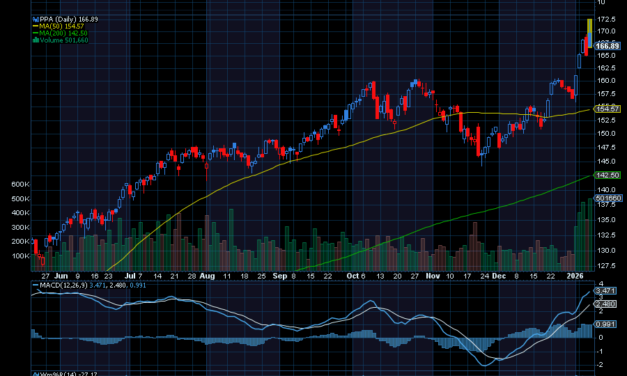Click the Aug month label on date axis
627x376 pixels.
[x=207, y=276]
